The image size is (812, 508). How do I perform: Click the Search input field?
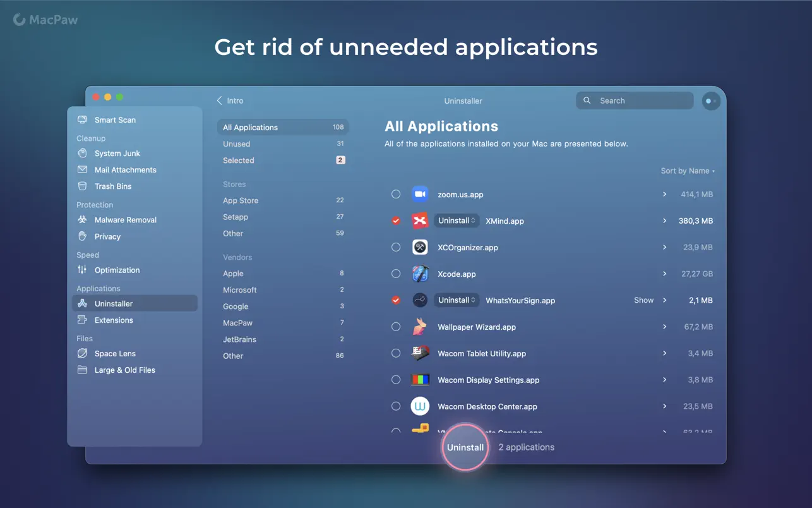[x=635, y=100]
